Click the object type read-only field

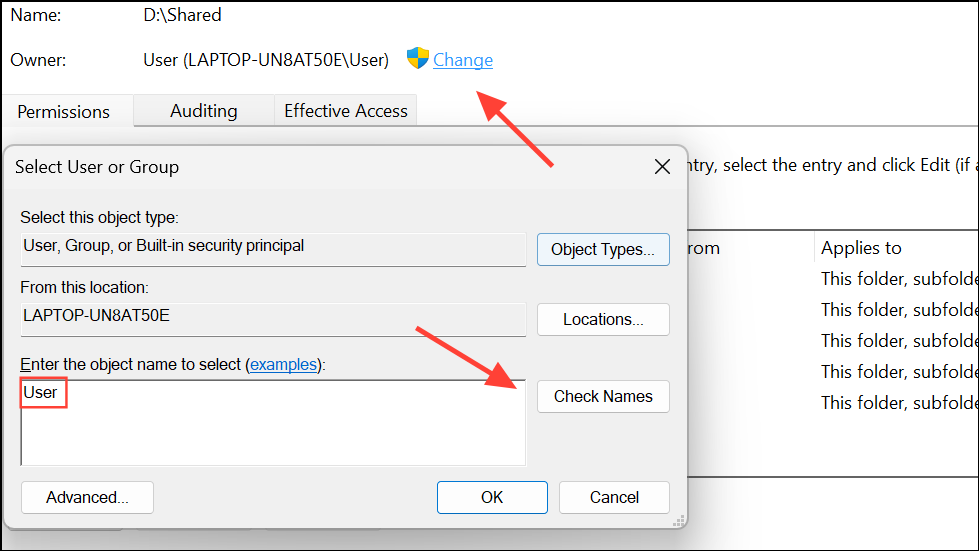coord(273,246)
